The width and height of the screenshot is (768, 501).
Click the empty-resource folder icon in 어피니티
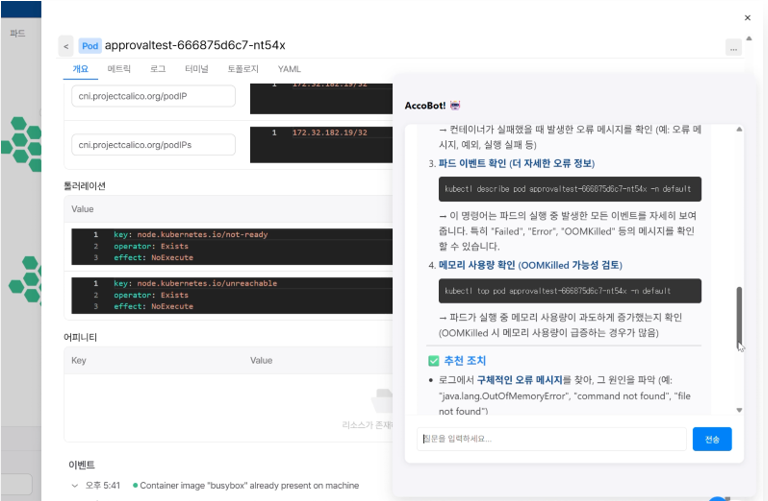tap(382, 401)
